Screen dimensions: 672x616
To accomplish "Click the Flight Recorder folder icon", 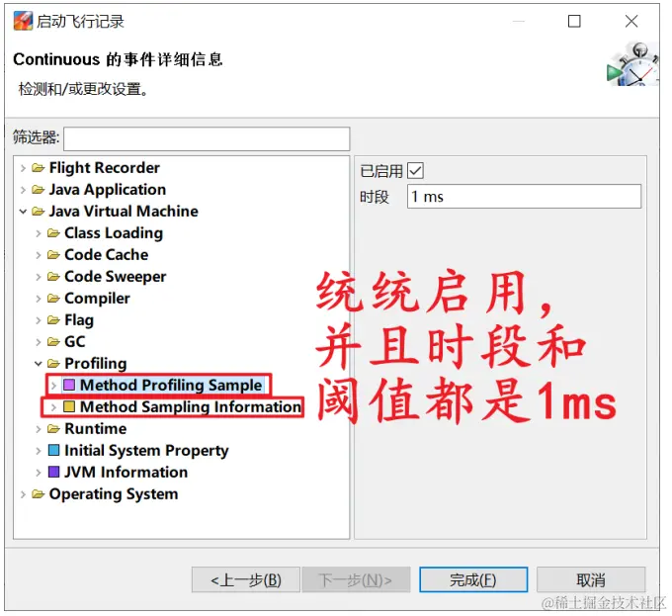I will (39, 168).
